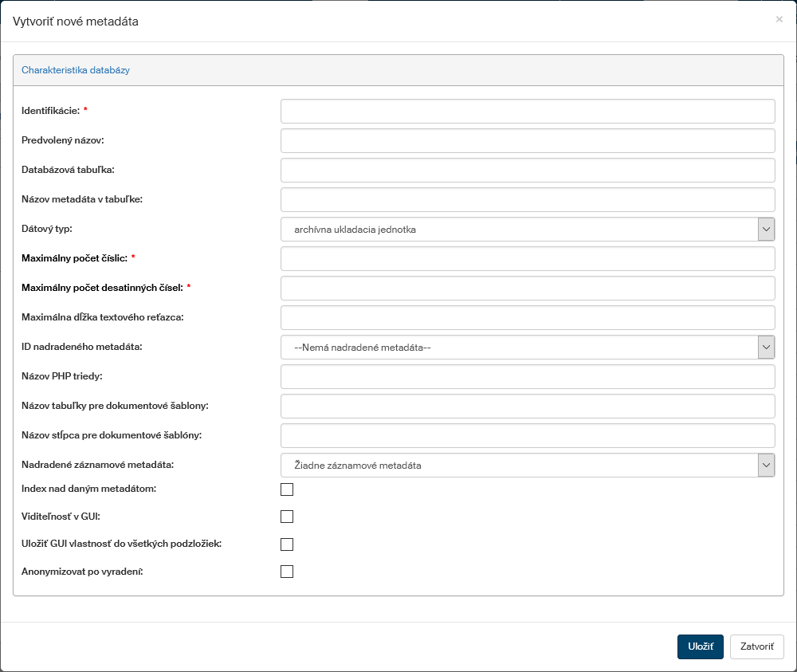Open the Charakteristika databázy panel header
The width and height of the screenshot is (797, 672).
(x=76, y=70)
